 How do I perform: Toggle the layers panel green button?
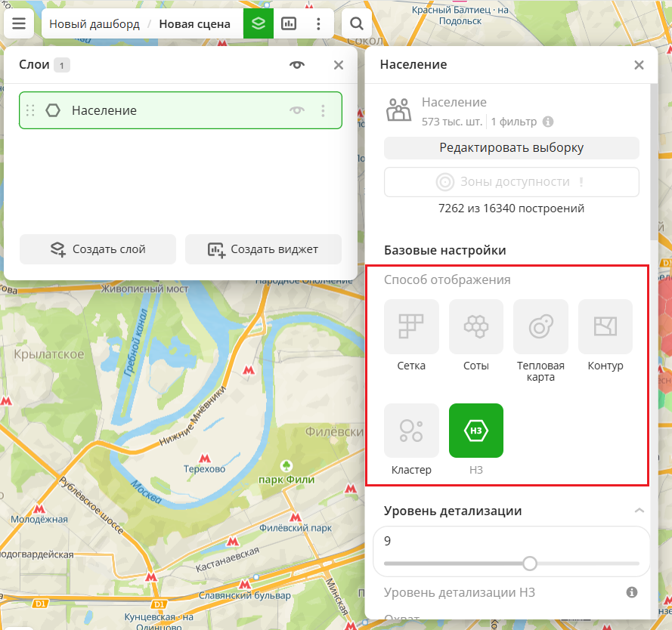tap(259, 24)
